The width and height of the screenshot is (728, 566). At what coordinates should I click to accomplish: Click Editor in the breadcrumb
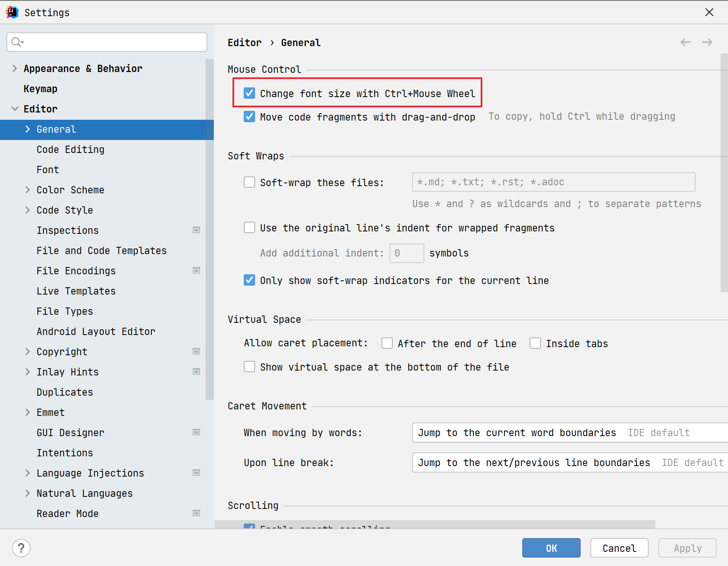click(x=245, y=42)
